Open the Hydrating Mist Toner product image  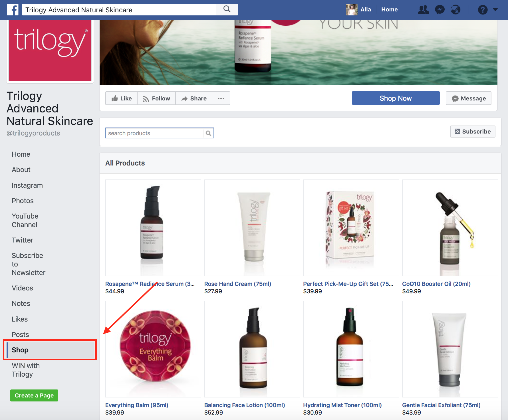[351, 349]
